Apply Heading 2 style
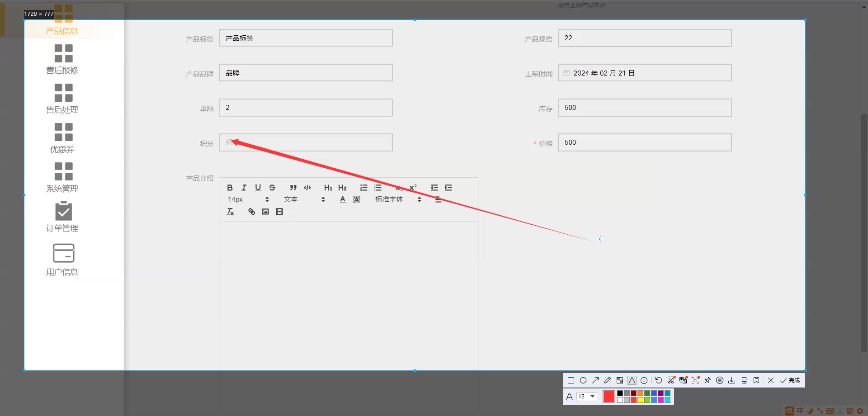Viewport: 868px width, 416px height. tap(342, 188)
